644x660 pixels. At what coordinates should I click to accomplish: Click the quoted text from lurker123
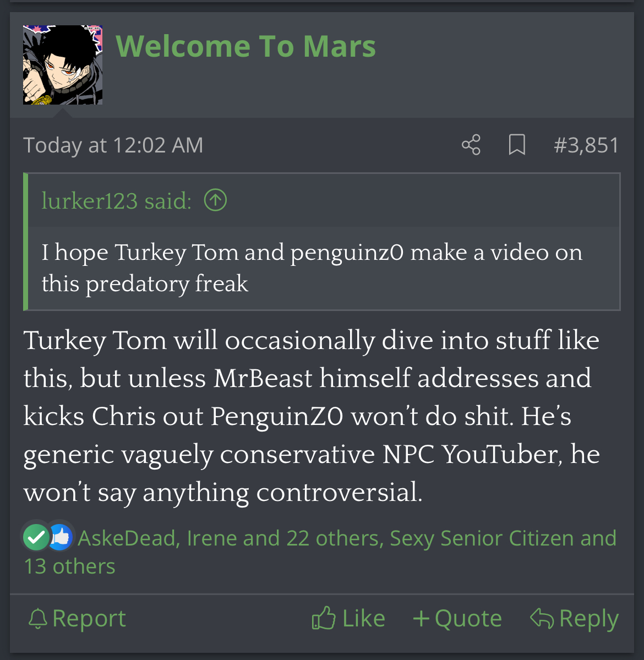pos(312,268)
